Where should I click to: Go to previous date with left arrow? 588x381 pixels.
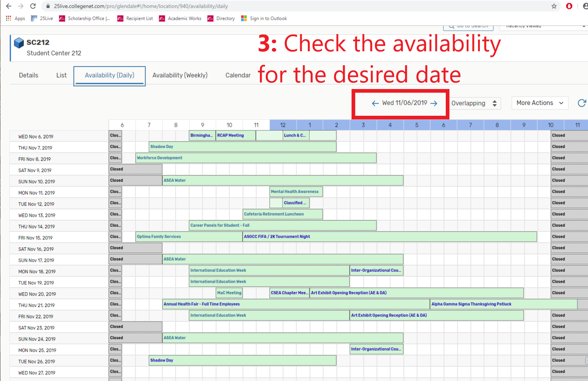pyautogui.click(x=375, y=103)
